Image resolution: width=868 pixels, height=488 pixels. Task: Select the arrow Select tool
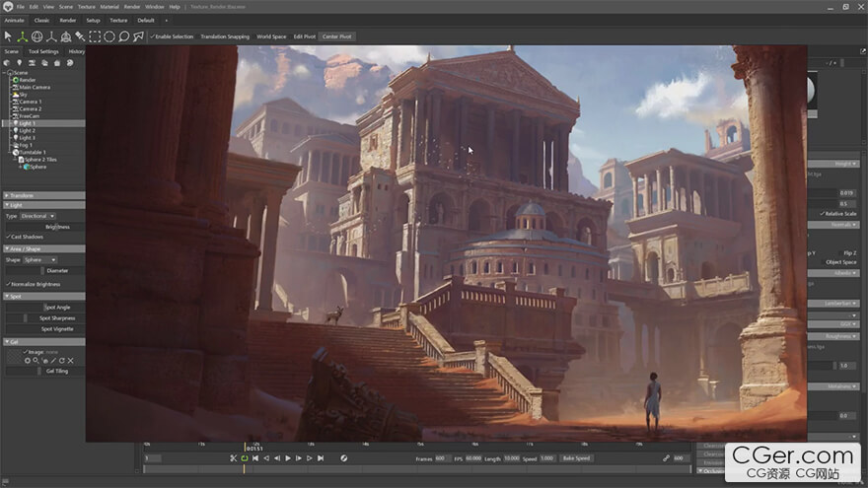[x=8, y=36]
